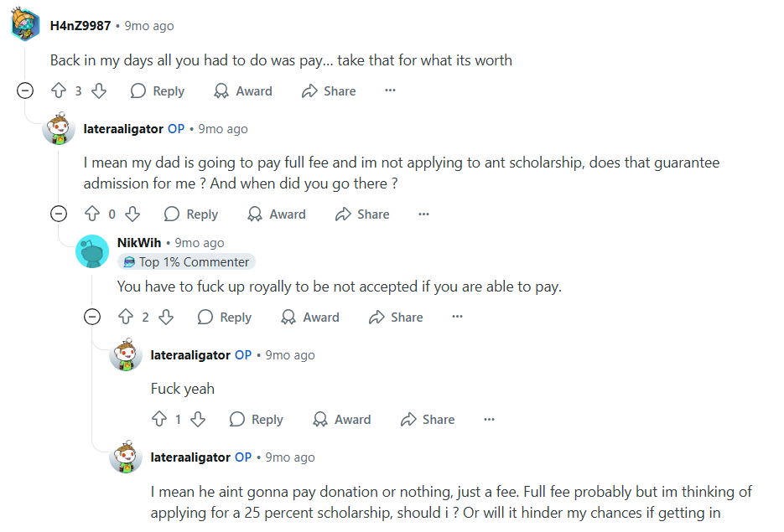Viewport: 784px width, 532px height.
Task: Open more options on NikWih's comment
Action: tap(457, 318)
